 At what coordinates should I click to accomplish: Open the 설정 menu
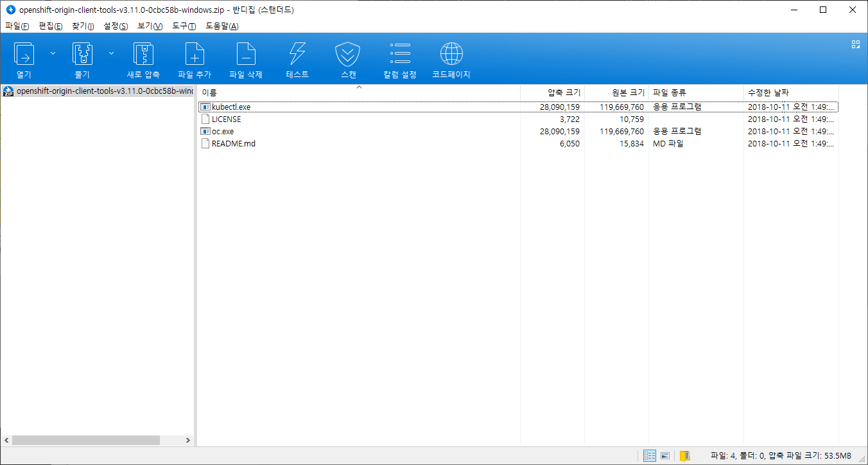pyautogui.click(x=116, y=26)
